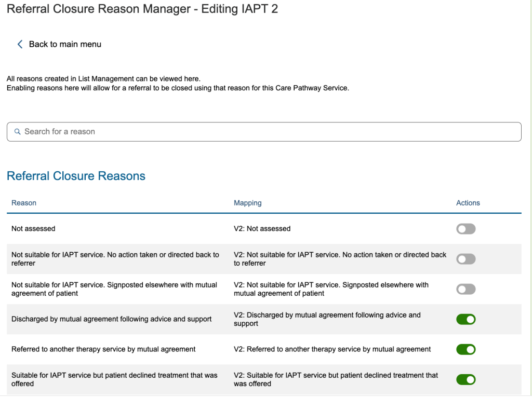The height and width of the screenshot is (397, 532).
Task: Enable the 'Not assessed' closure reason toggle
Action: [x=465, y=229]
